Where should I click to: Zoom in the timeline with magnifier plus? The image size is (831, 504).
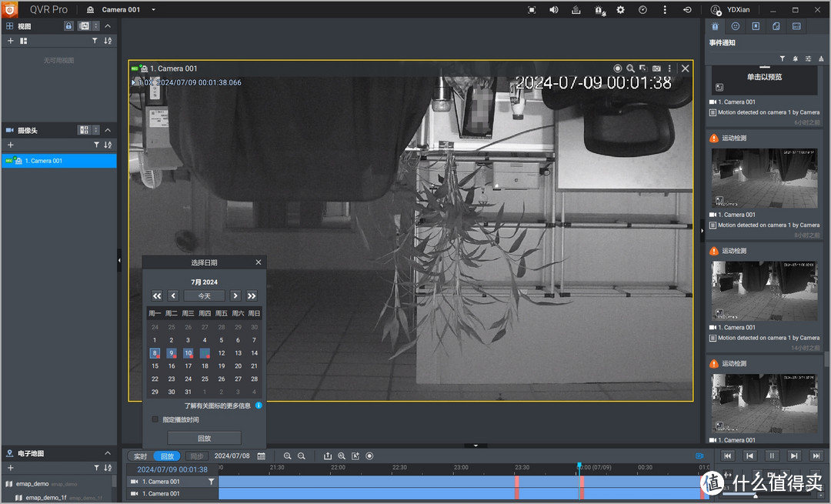287,456
